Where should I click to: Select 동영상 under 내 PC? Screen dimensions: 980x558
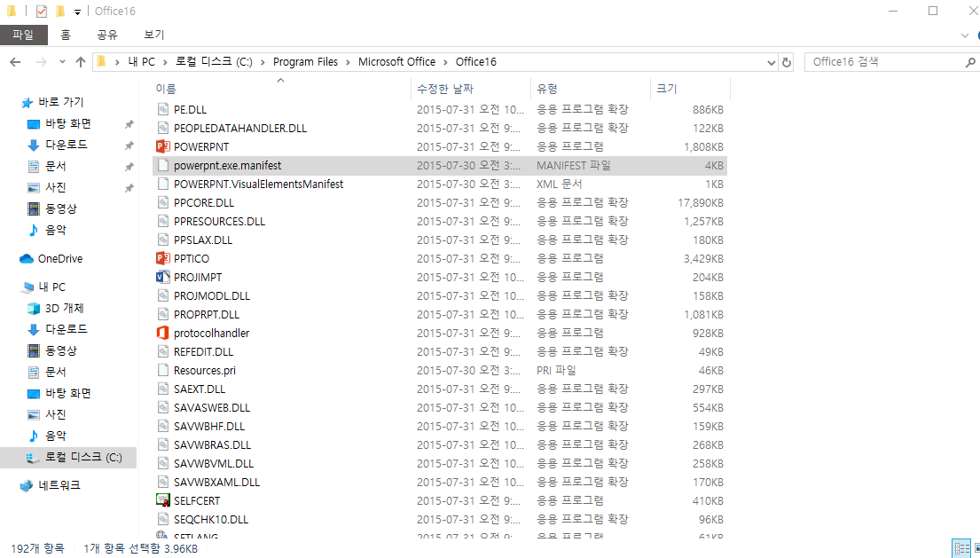click(x=60, y=350)
